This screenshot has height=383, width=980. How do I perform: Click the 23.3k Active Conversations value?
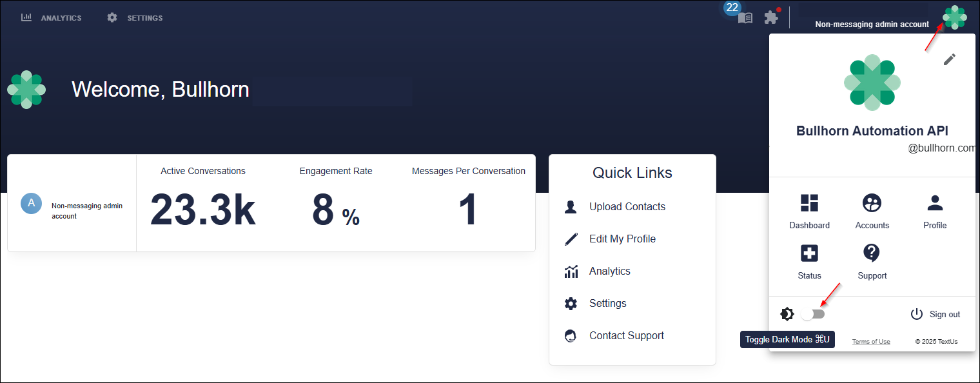coord(203,210)
